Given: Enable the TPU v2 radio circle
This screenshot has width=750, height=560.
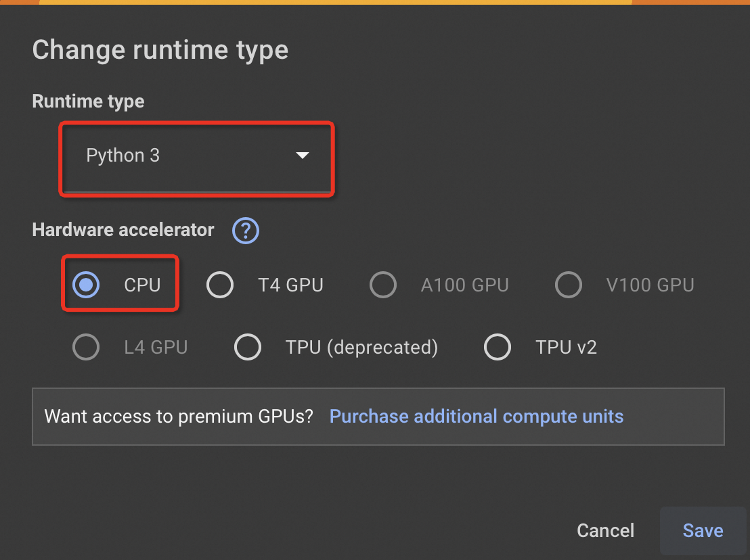Looking at the screenshot, I should coord(498,347).
